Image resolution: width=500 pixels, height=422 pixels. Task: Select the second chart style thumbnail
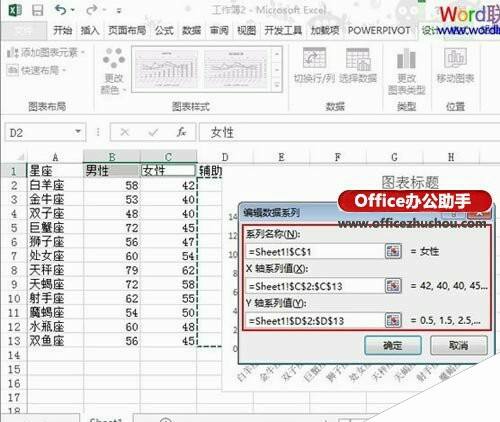236,69
